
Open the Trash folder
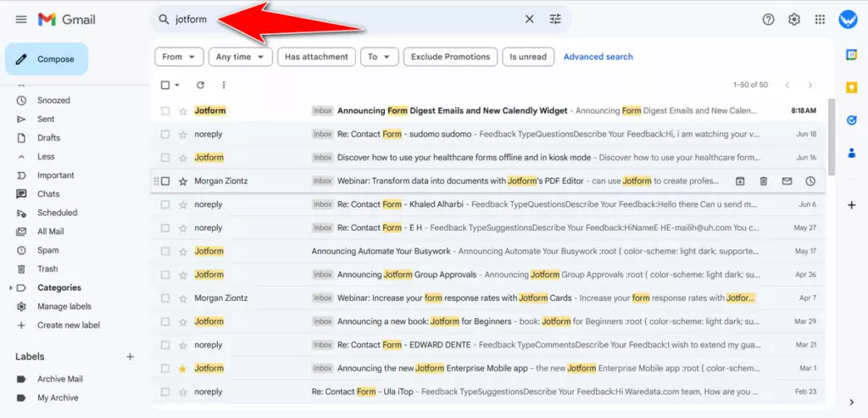click(x=47, y=269)
